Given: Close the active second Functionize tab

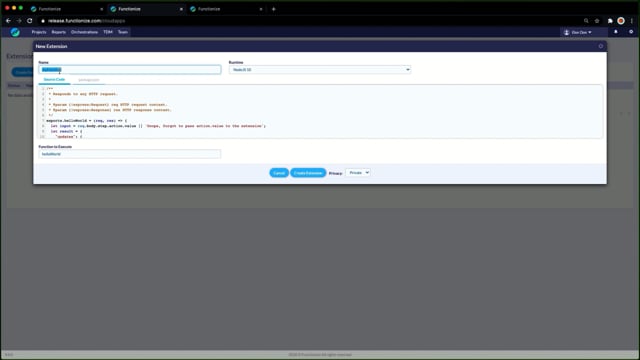Looking at the screenshot, I should [x=181, y=9].
